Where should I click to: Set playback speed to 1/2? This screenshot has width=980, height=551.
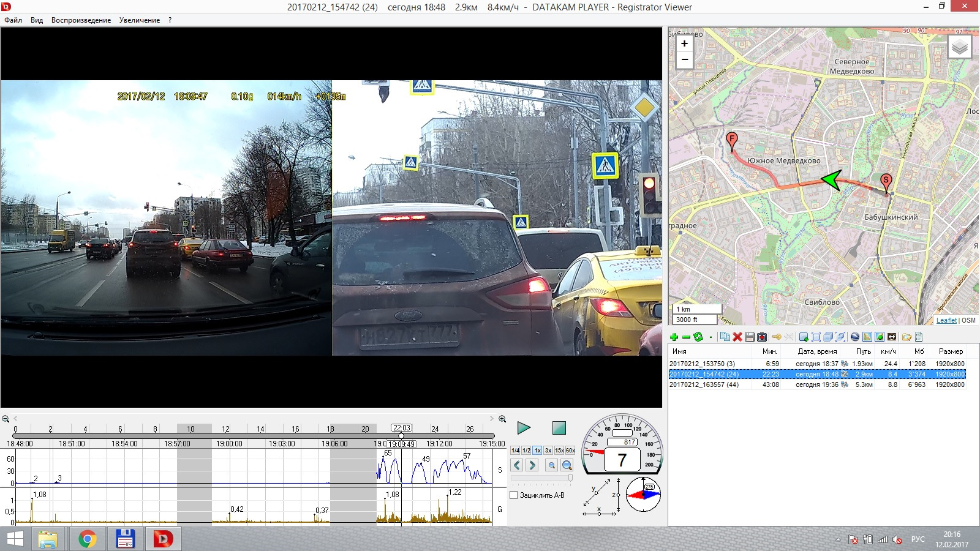(x=526, y=451)
